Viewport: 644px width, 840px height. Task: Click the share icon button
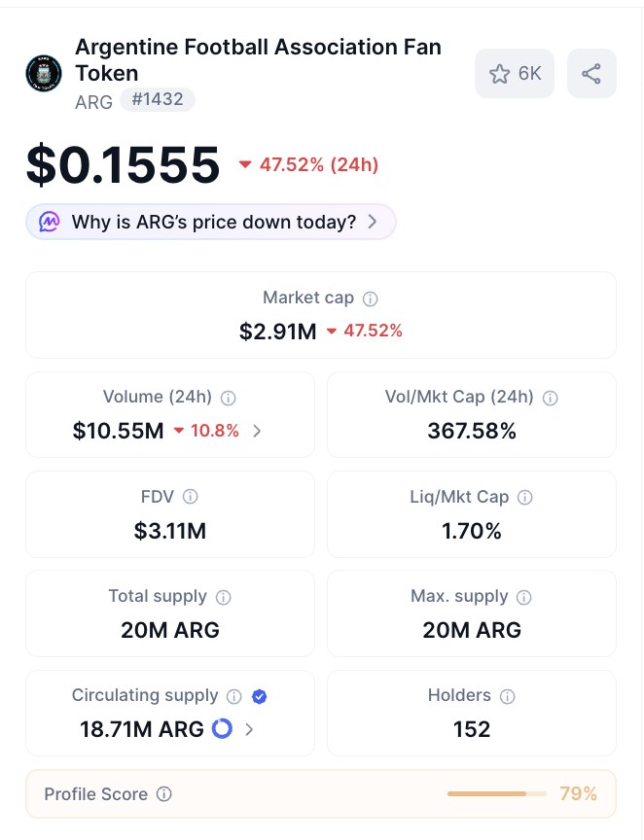point(591,73)
